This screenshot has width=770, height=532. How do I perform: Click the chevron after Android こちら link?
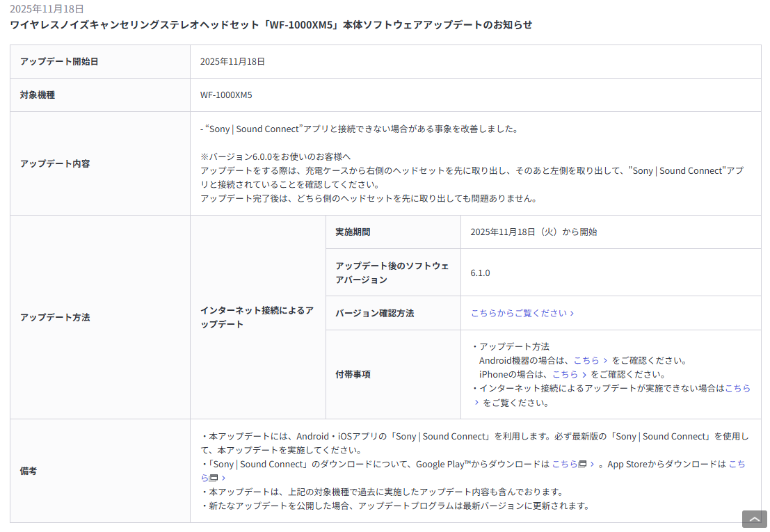(606, 361)
